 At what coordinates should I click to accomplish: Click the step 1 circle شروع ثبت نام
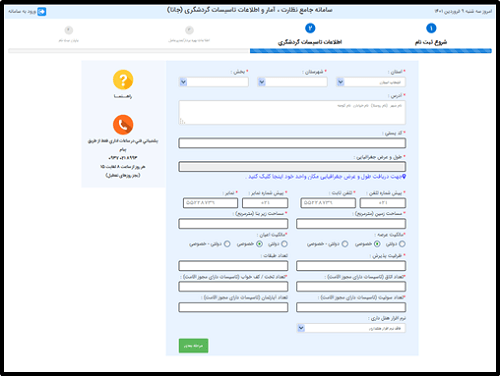431,28
